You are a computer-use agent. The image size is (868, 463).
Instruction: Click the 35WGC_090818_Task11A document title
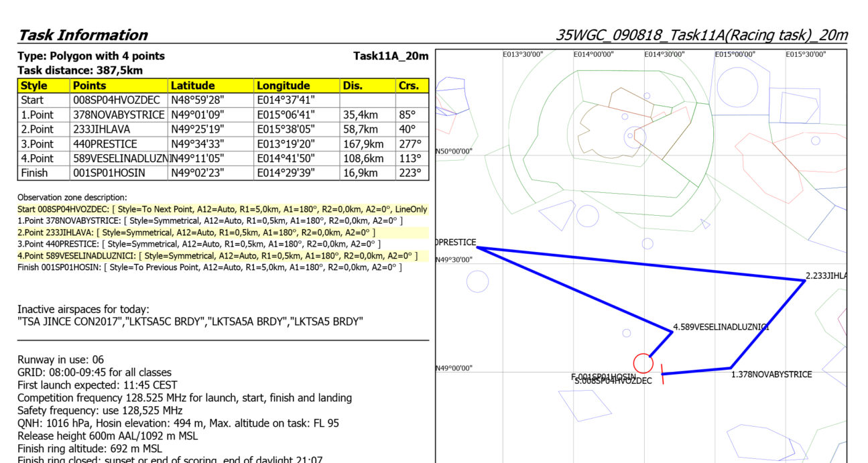tap(701, 36)
